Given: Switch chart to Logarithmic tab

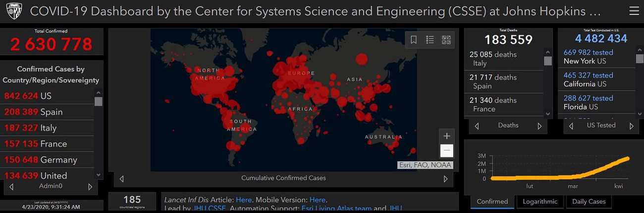Looking at the screenshot, I should click(540, 202).
